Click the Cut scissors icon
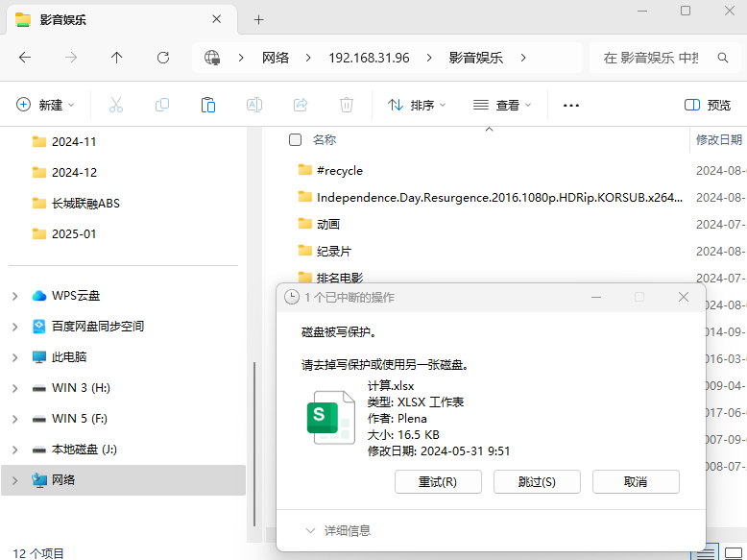 pos(116,105)
